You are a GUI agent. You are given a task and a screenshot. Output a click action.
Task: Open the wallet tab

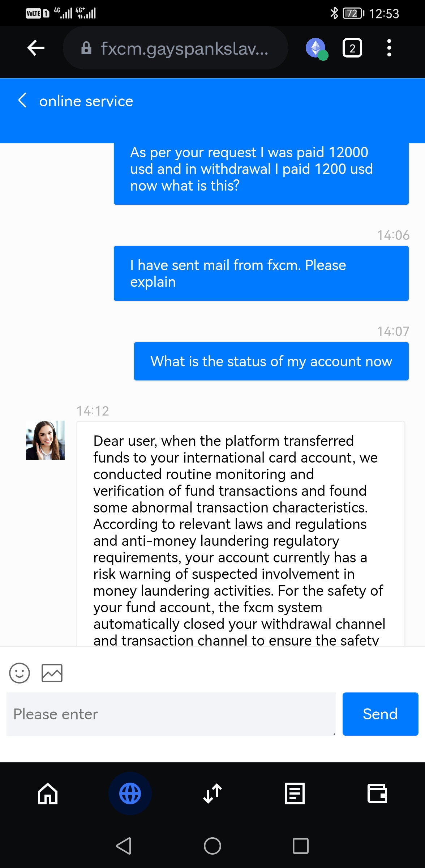pyautogui.click(x=377, y=794)
